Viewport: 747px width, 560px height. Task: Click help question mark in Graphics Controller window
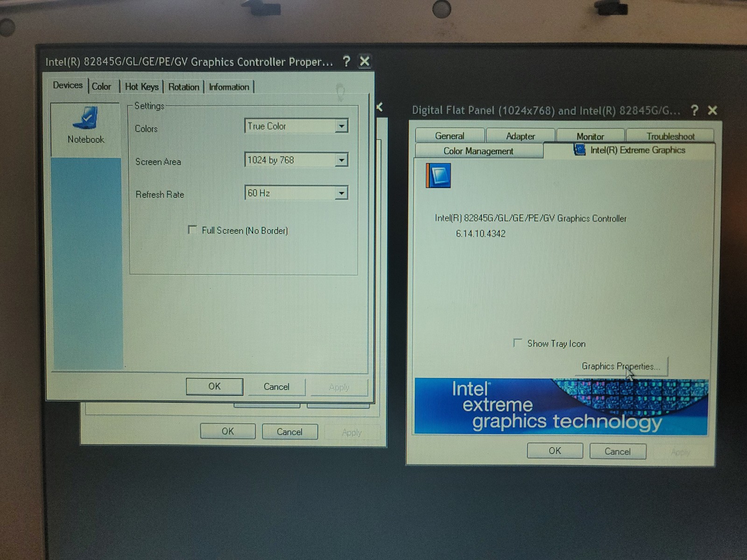pos(346,61)
